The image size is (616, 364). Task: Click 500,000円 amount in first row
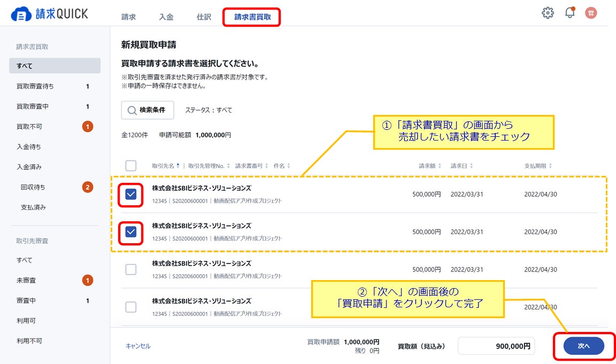point(427,195)
